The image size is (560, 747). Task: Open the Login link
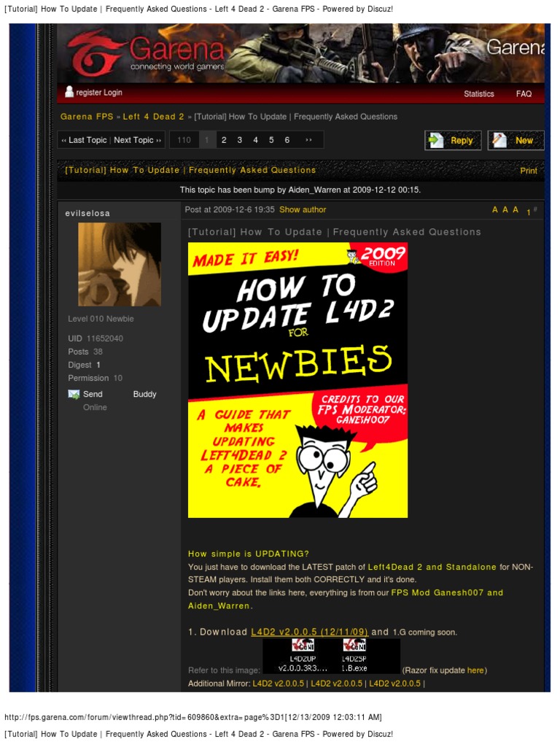coord(113,93)
